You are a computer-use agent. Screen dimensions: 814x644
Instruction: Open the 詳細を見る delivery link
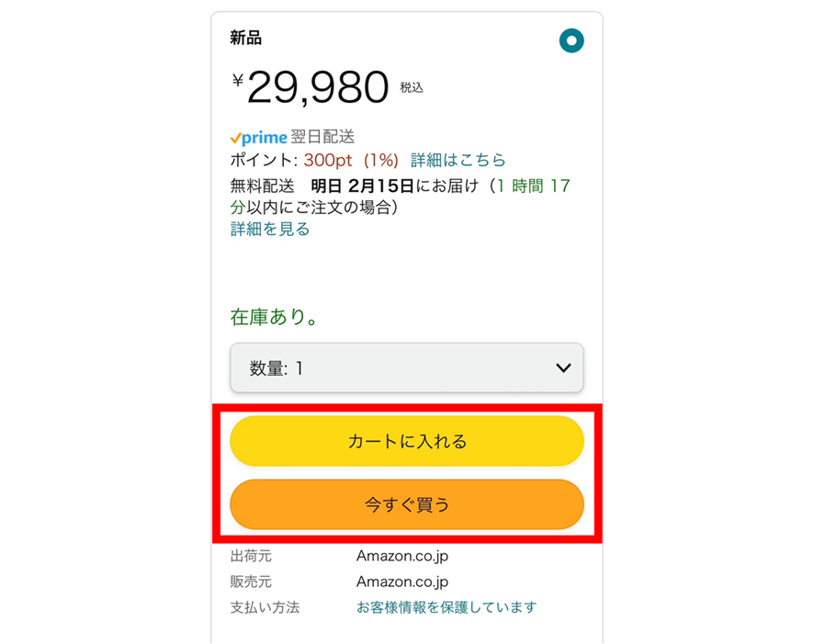coord(270,230)
